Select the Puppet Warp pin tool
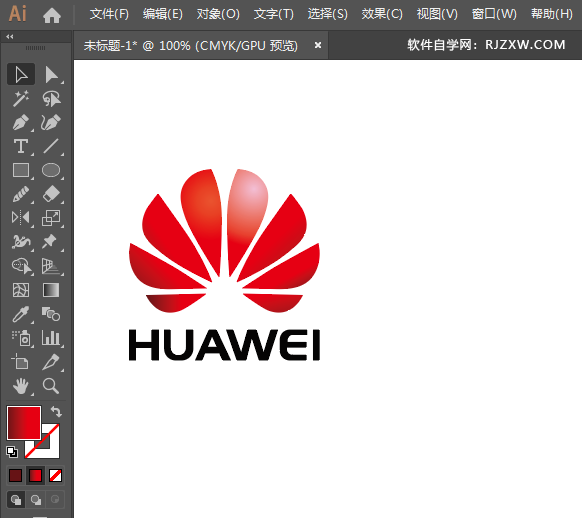 pyautogui.click(x=51, y=242)
